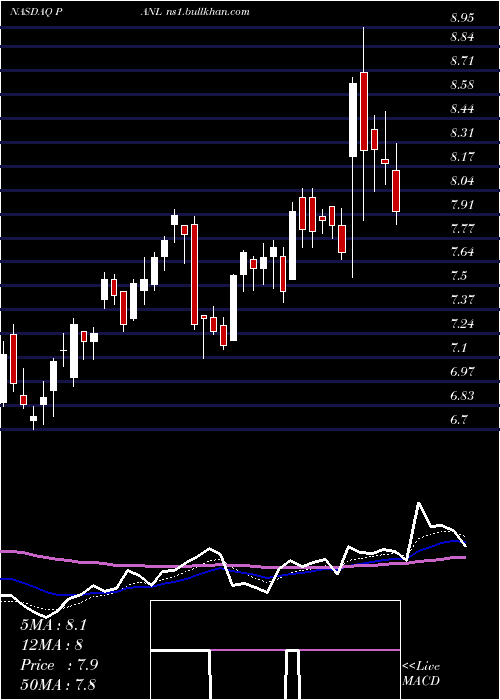This screenshot has height=700, width=500.
Task: Click the 8.58 price axis label
Action: 462,85
